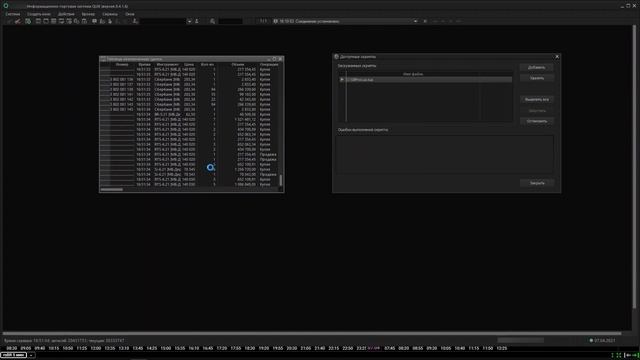Click the Цена column header in trades table
The width and height of the screenshot is (640, 360).
(189, 64)
